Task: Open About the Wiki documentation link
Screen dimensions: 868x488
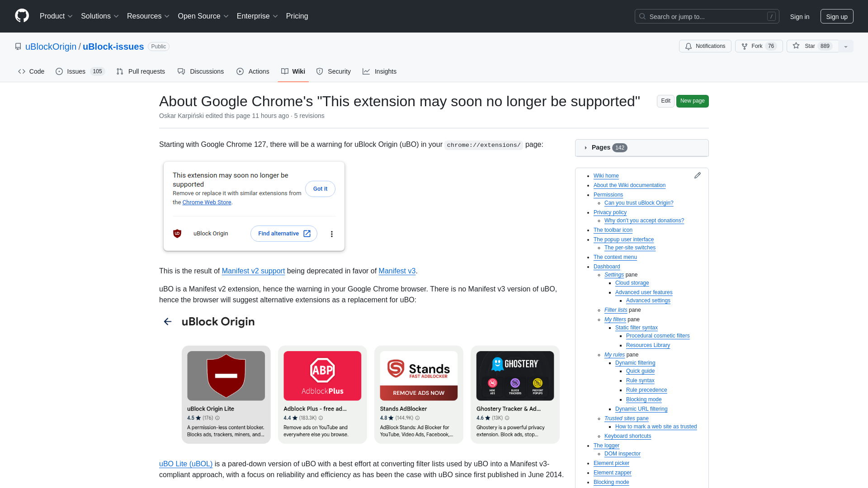Action: pos(629,185)
